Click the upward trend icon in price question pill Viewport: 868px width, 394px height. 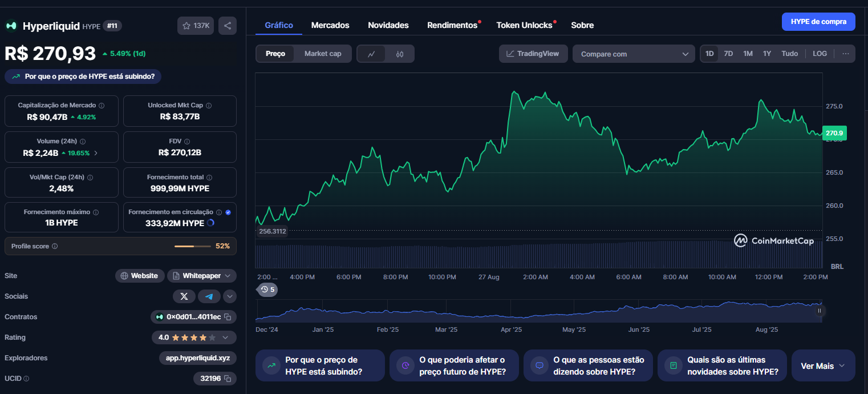tap(16, 77)
